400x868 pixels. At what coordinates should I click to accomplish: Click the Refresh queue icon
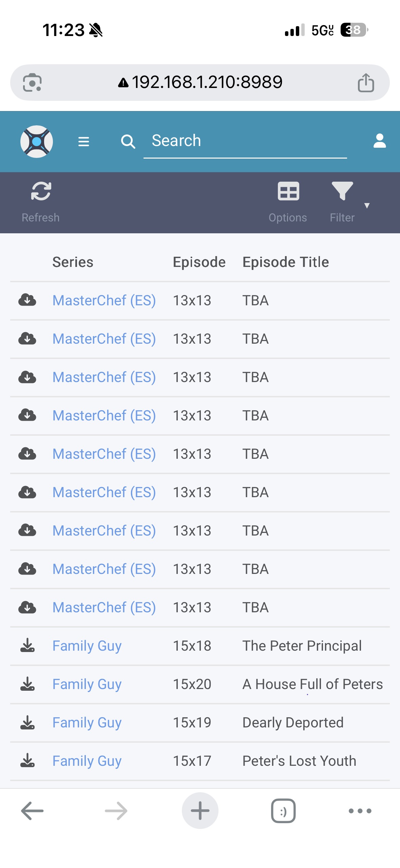41,201
